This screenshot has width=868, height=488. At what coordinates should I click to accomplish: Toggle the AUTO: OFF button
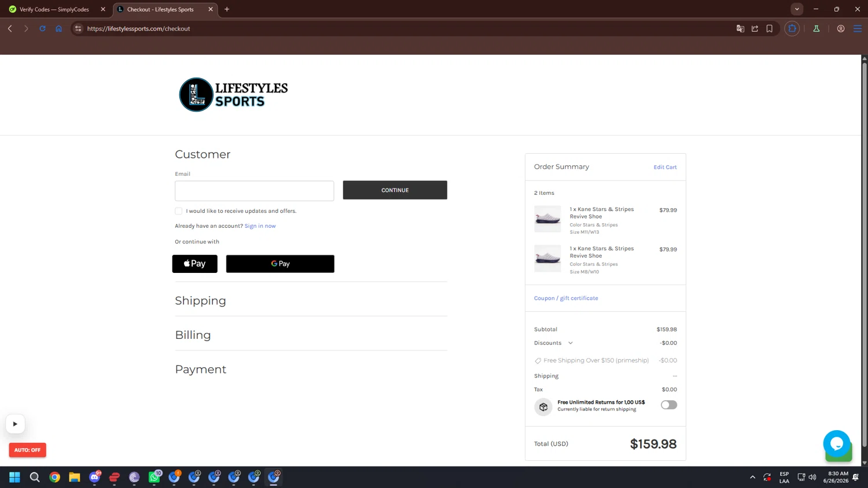(x=27, y=450)
